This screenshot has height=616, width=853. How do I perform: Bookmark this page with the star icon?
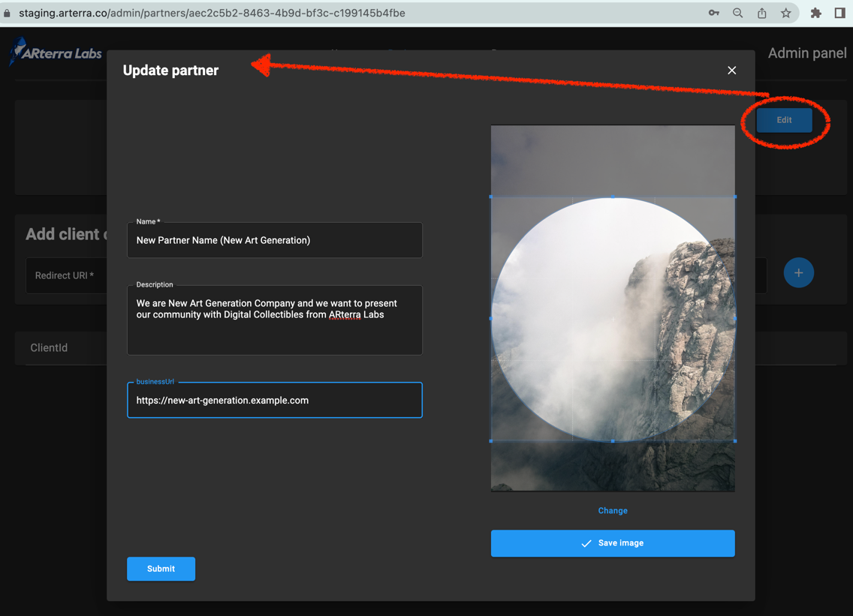coord(785,13)
